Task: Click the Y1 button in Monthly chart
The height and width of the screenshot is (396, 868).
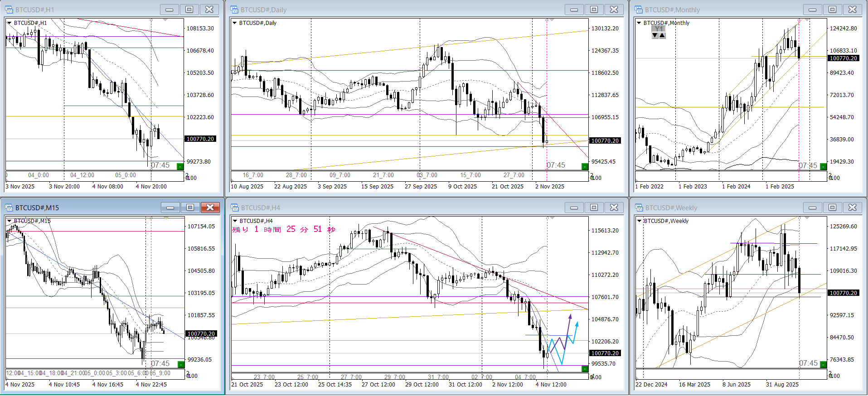Action: click(x=659, y=29)
